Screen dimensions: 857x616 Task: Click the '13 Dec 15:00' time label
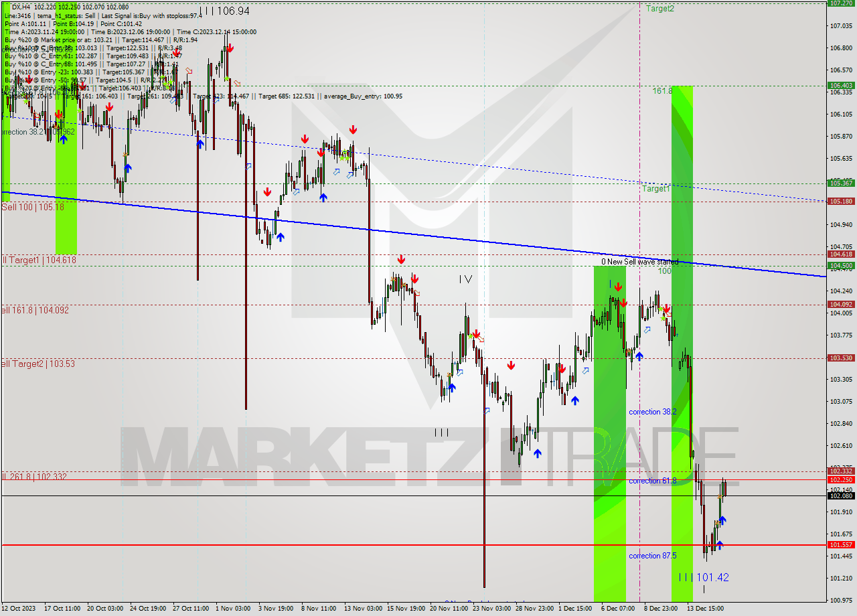point(704,609)
